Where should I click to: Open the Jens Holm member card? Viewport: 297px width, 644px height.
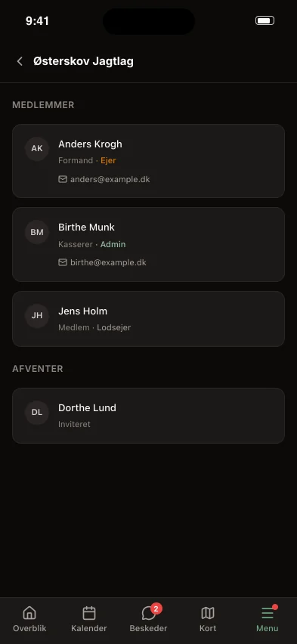click(148, 319)
